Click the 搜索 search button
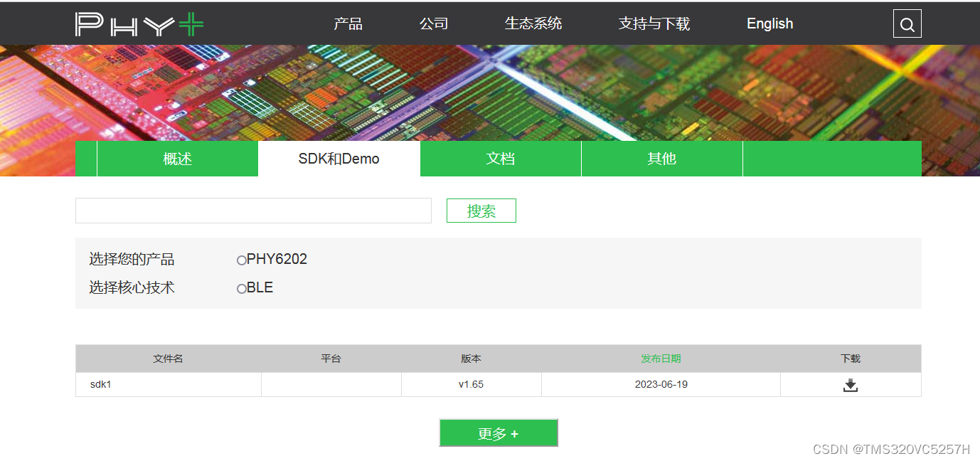 pyautogui.click(x=481, y=210)
